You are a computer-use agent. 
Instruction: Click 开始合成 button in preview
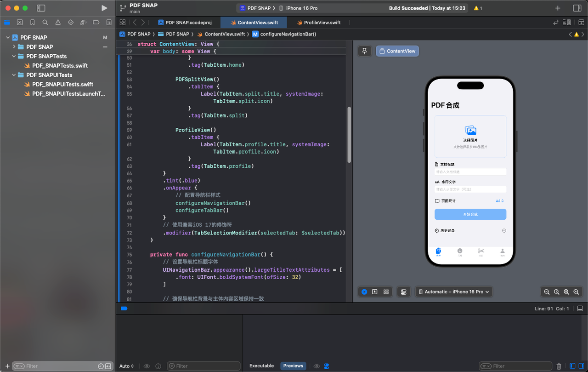click(x=470, y=214)
